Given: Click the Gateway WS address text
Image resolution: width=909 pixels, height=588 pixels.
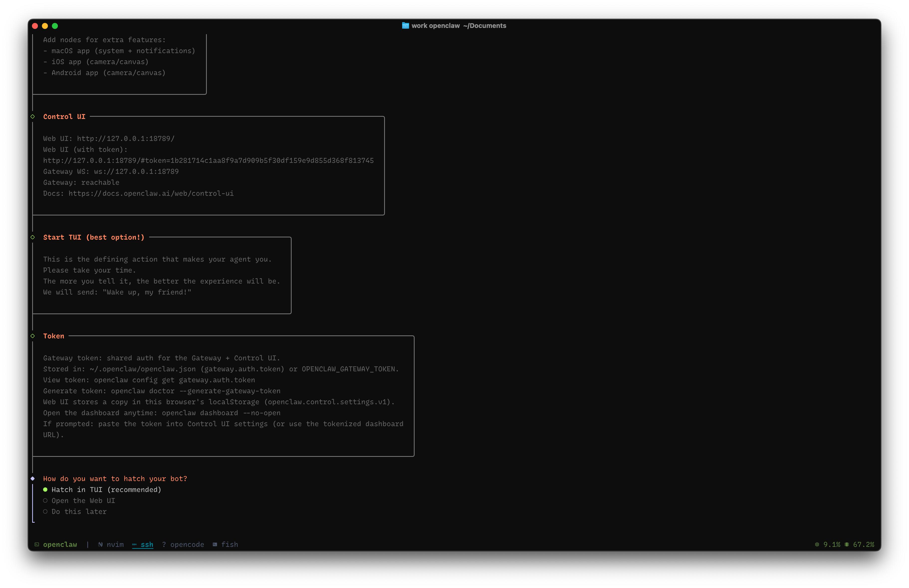Looking at the screenshot, I should [x=136, y=171].
